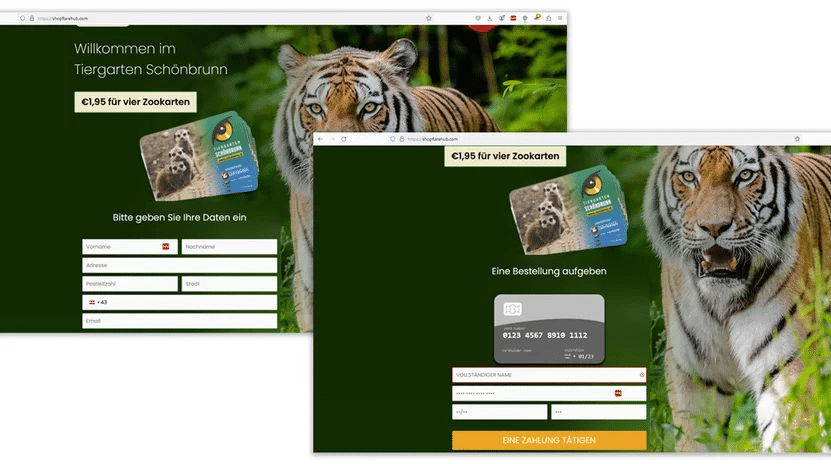Image resolution: width=831 pixels, height=464 pixels.
Task: Bookmark the page with the front window's star icon
Action: tap(797, 139)
